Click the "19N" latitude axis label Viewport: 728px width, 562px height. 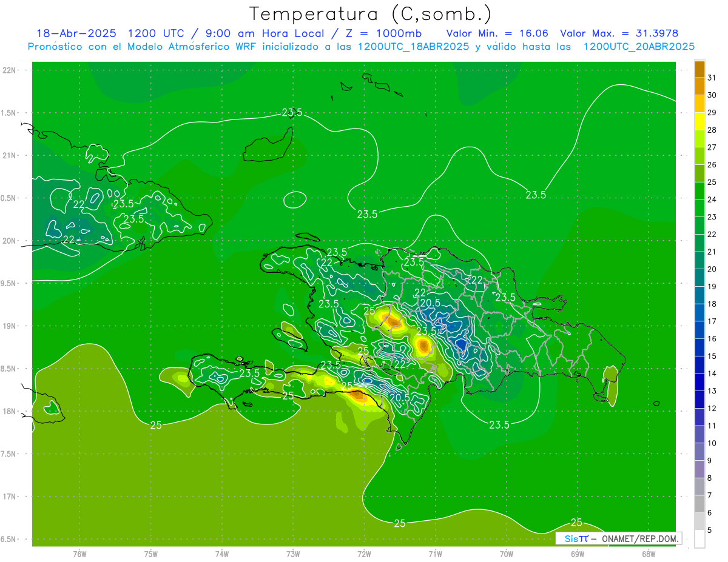pyautogui.click(x=10, y=326)
